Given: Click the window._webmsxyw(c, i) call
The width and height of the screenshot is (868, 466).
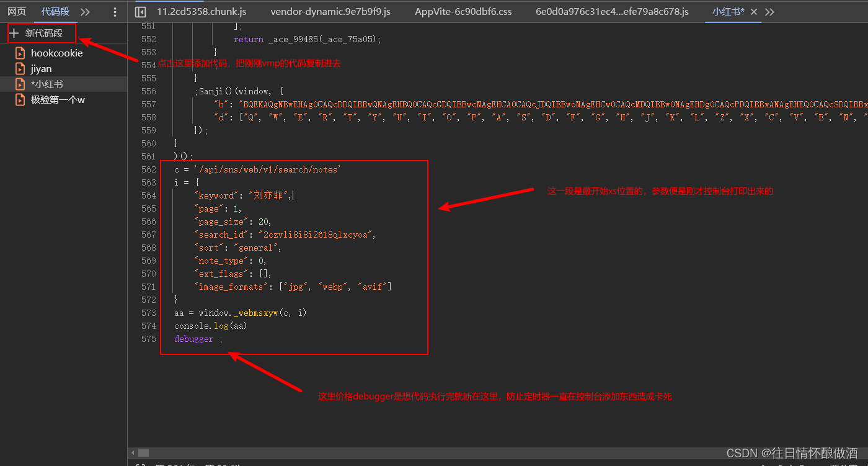Looking at the screenshot, I should click(x=252, y=313).
